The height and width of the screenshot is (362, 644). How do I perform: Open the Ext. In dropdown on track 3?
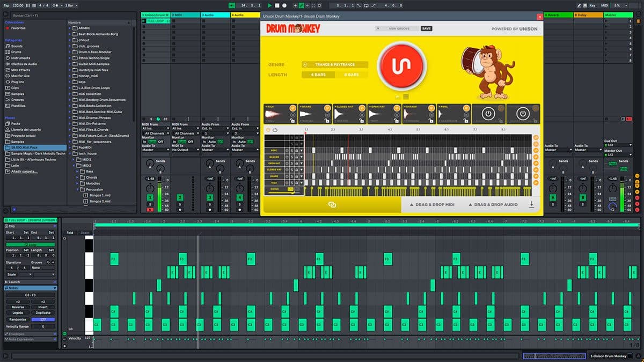[x=215, y=129]
